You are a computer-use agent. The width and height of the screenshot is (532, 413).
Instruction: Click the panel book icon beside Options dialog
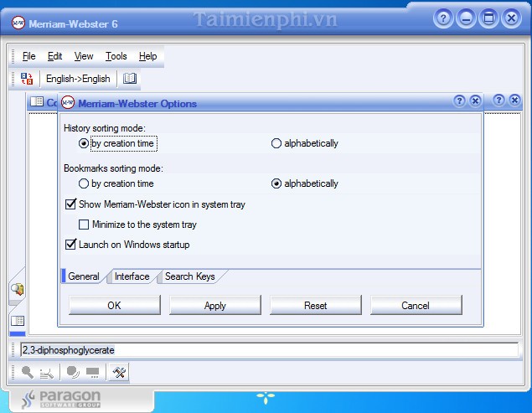tap(37, 101)
